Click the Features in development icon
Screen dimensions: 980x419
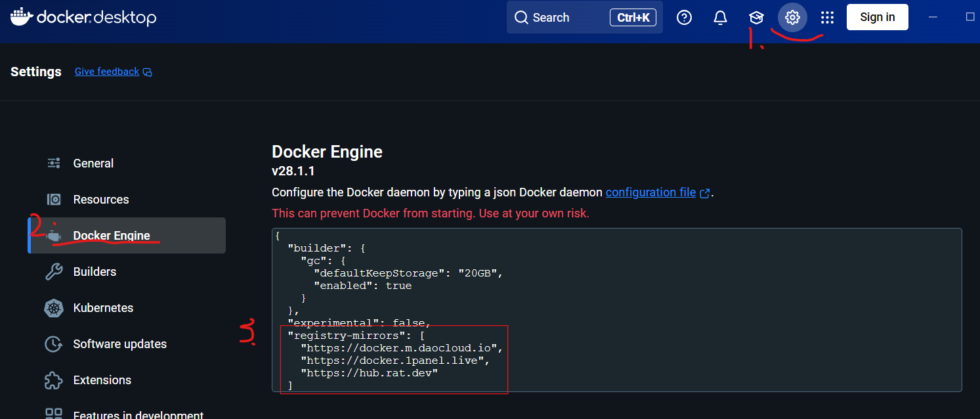tap(54, 414)
